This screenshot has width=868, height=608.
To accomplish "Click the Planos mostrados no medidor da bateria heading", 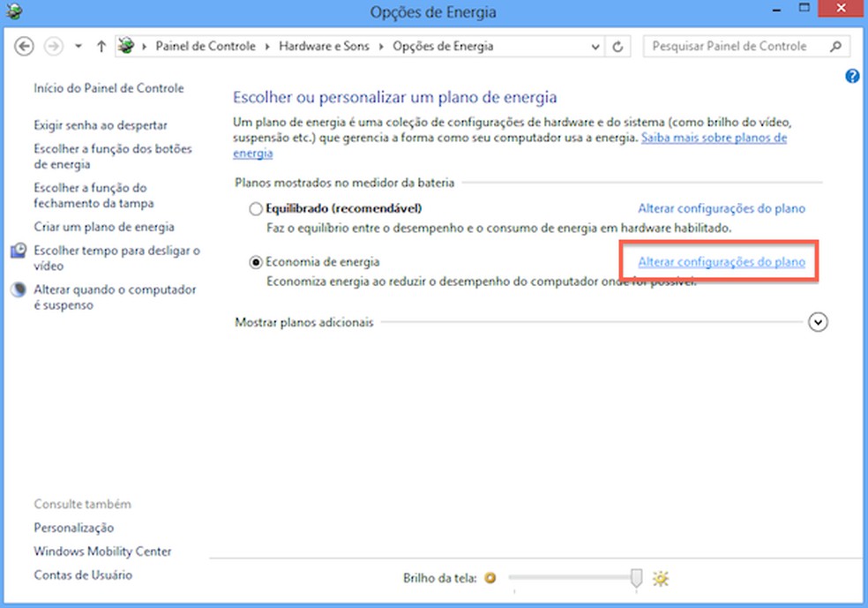I will (x=344, y=183).
